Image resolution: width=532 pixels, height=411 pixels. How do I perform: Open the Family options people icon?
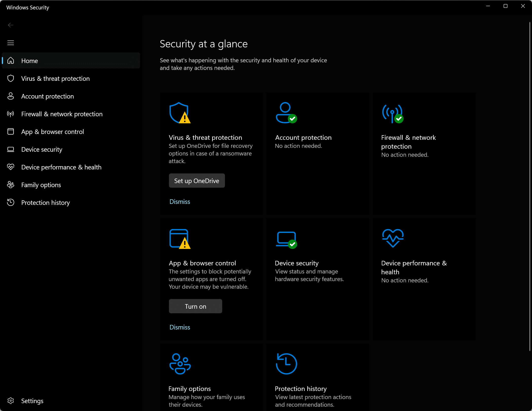coord(180,364)
